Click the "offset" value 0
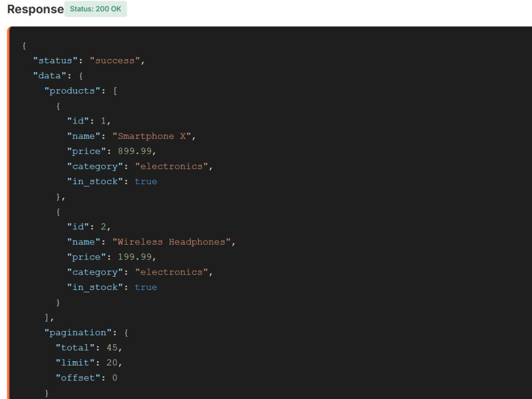Image resolution: width=532 pixels, height=399 pixels. (115, 378)
